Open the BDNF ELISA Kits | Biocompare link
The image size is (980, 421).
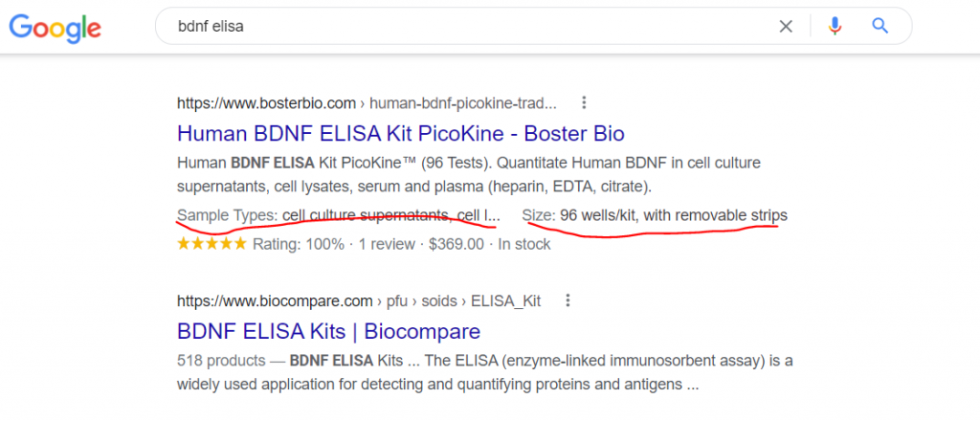point(329,331)
